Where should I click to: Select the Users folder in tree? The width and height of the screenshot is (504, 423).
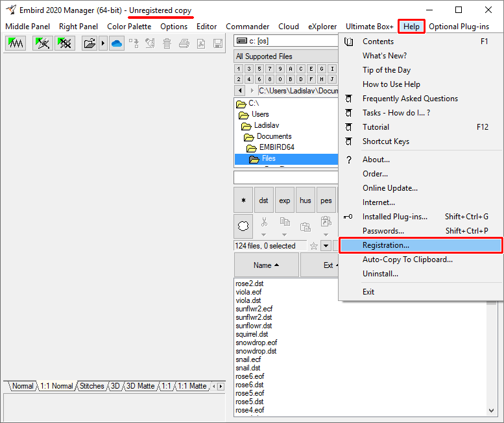(x=254, y=114)
